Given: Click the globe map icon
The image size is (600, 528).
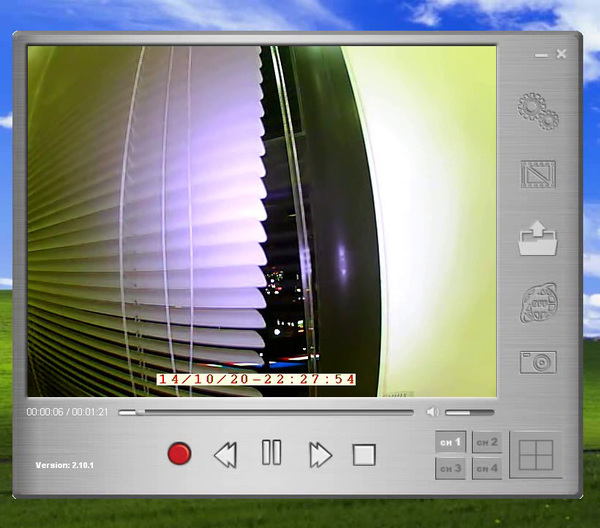Looking at the screenshot, I should pyautogui.click(x=537, y=302).
